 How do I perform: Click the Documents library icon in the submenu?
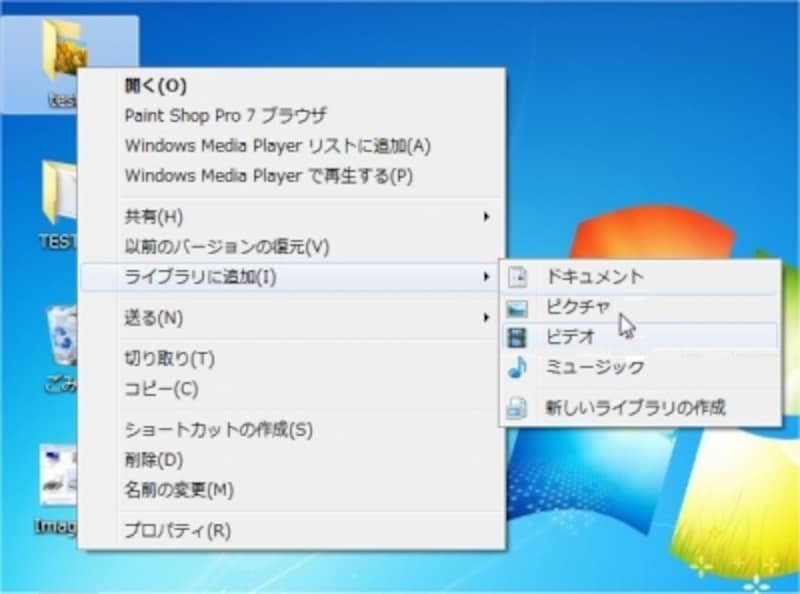(517, 277)
